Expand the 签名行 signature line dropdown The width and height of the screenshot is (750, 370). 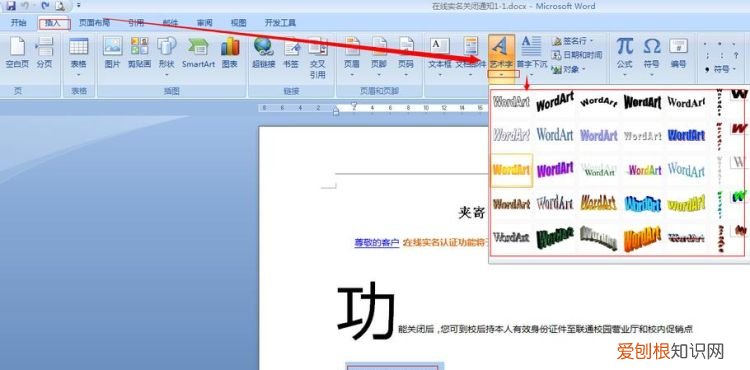click(591, 41)
